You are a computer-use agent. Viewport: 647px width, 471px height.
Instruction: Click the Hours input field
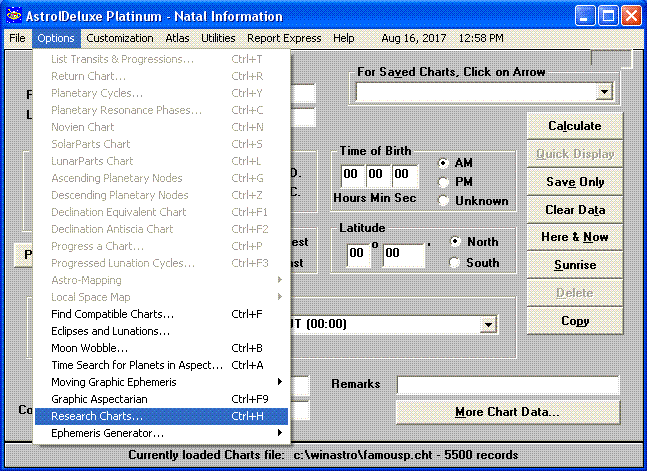click(x=353, y=175)
